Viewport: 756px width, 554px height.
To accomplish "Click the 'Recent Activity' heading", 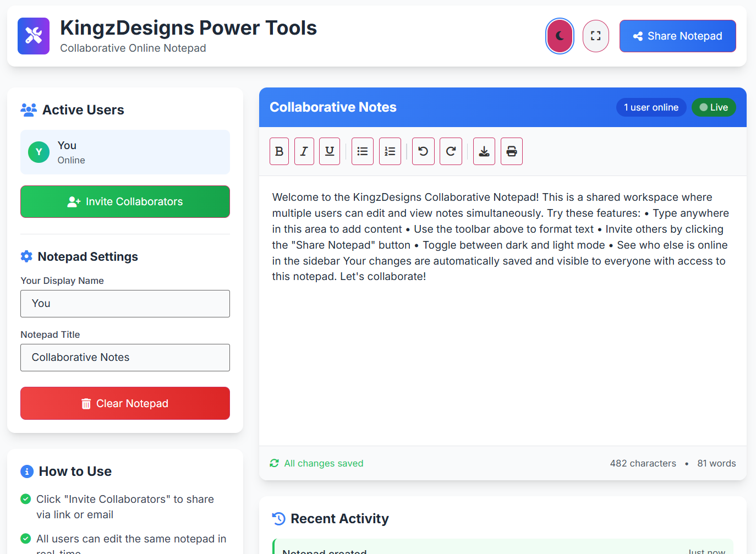I will [339, 518].
